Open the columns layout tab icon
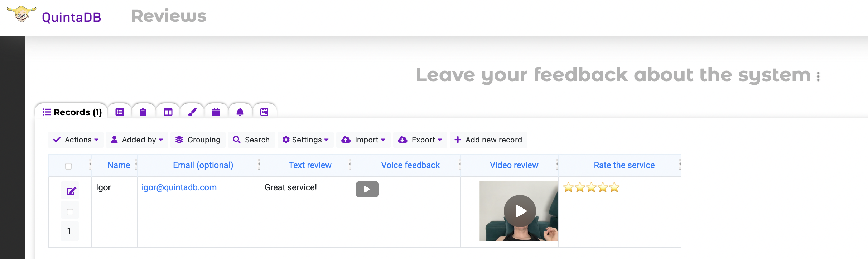The width and height of the screenshot is (868, 259). point(168,112)
